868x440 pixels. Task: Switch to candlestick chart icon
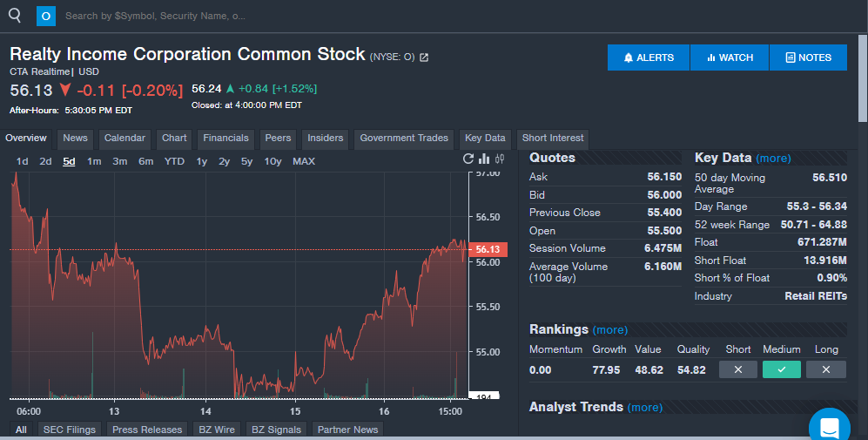tap(500, 159)
